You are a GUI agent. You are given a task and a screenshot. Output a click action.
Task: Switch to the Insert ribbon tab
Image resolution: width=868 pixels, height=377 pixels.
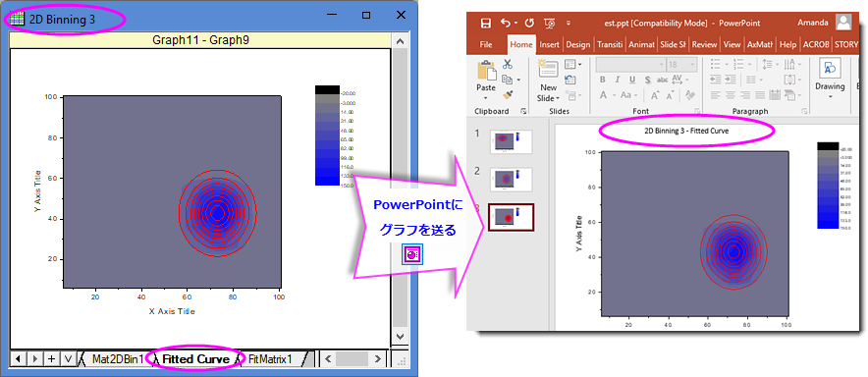tap(549, 45)
